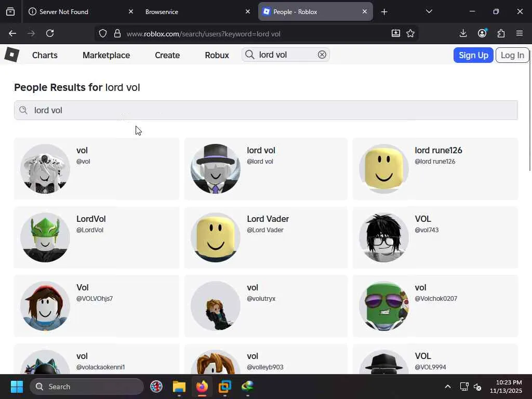This screenshot has width=532, height=399.
Task: Open the extensions puzzle icon
Action: (501, 33)
